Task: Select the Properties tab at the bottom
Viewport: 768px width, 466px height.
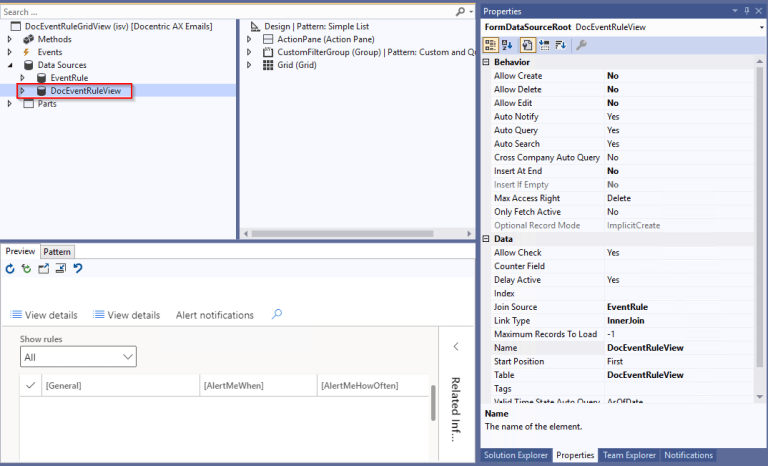Action: click(575, 455)
